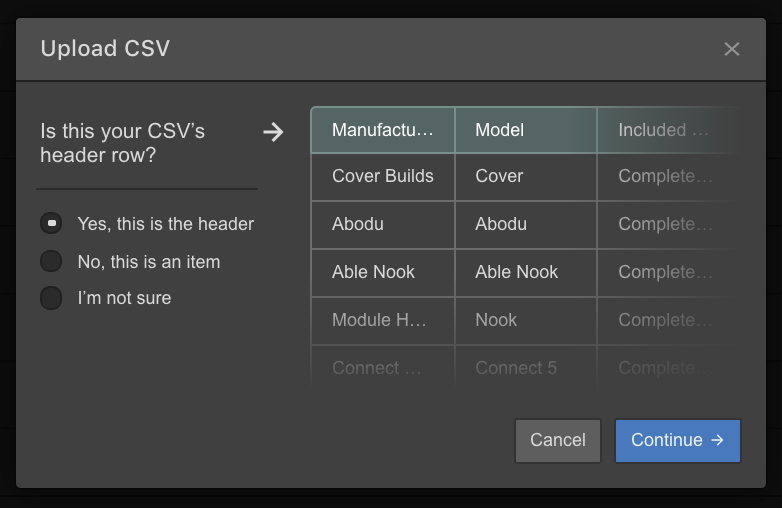The width and height of the screenshot is (782, 508).
Task: Cancel the CSV upload
Action: click(x=558, y=441)
